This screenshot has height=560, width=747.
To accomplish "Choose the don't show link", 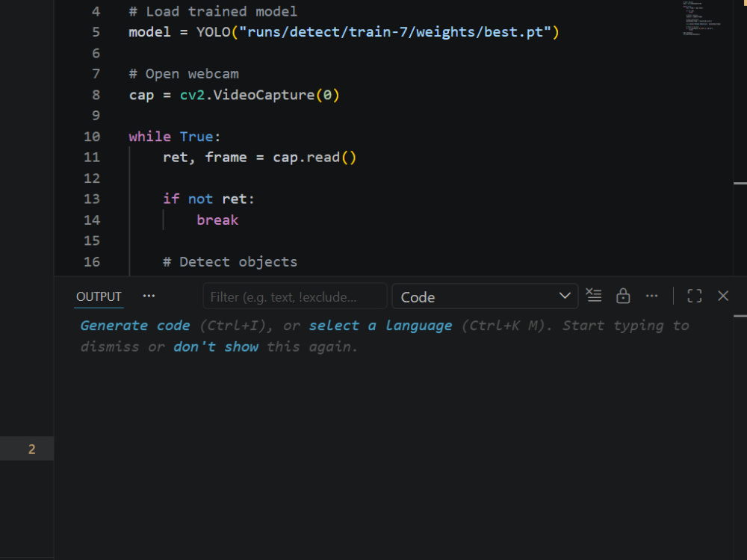I will coord(215,346).
